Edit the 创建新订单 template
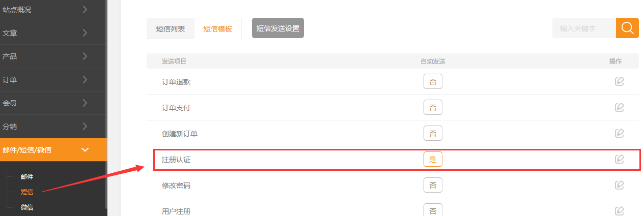644x216 pixels. pos(619,133)
